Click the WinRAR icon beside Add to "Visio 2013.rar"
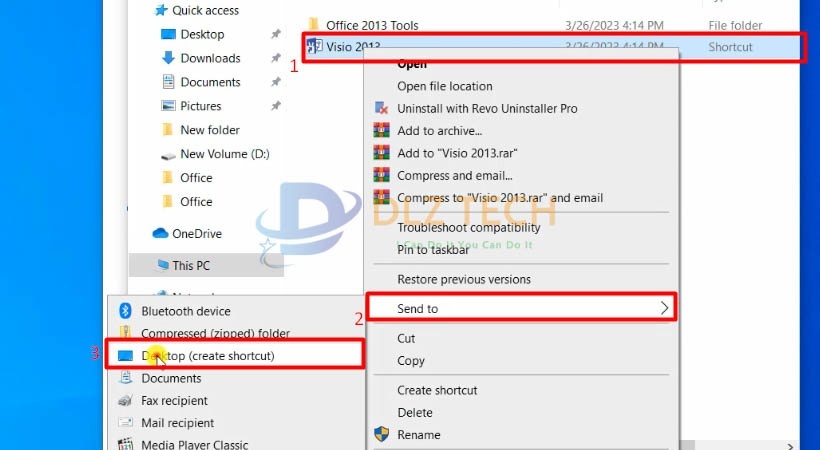This screenshot has height=450, width=820. 381,153
